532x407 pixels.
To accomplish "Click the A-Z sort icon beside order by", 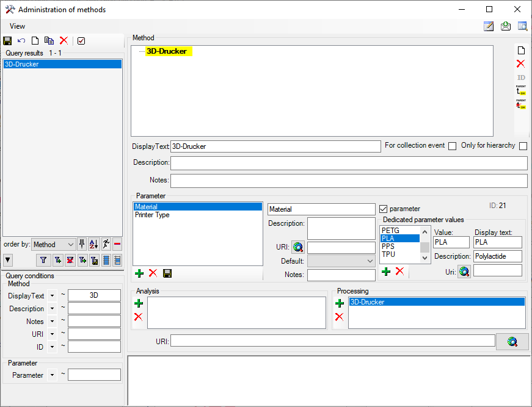I will coord(93,244).
